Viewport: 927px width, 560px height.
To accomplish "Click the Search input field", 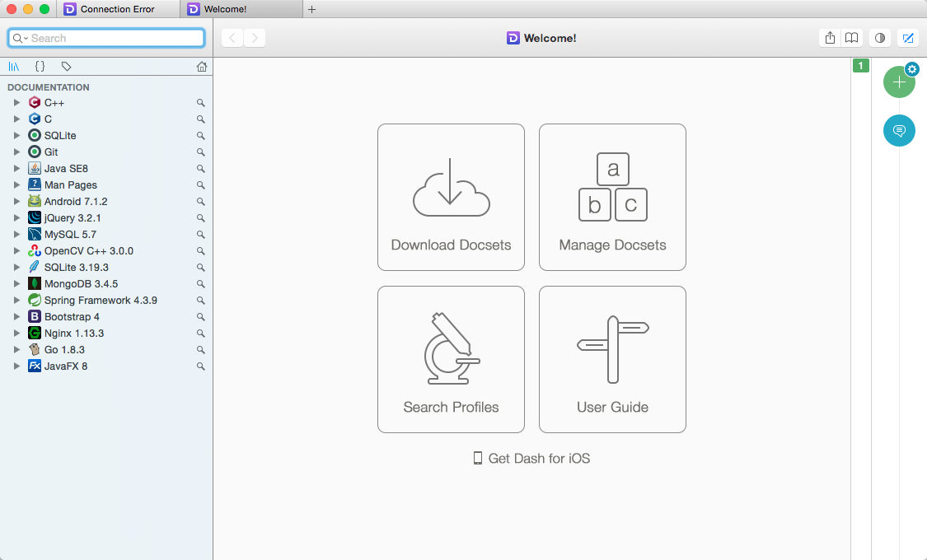I will (x=106, y=39).
